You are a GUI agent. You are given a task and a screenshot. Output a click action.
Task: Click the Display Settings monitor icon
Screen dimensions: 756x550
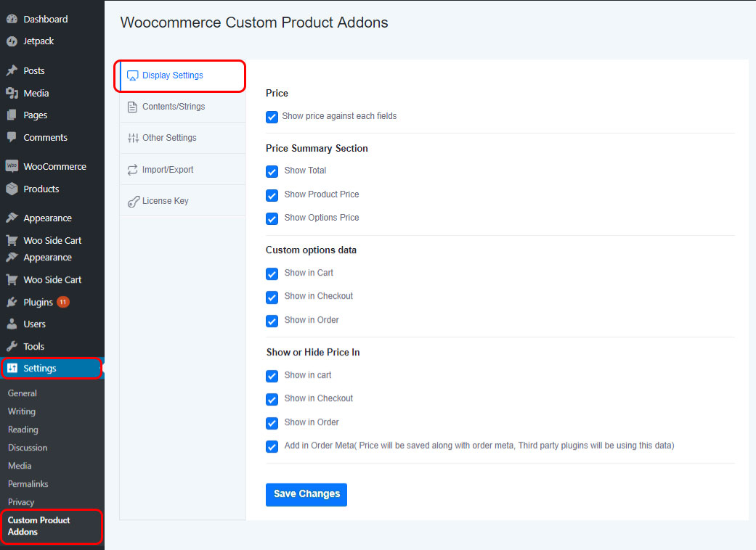coord(133,75)
